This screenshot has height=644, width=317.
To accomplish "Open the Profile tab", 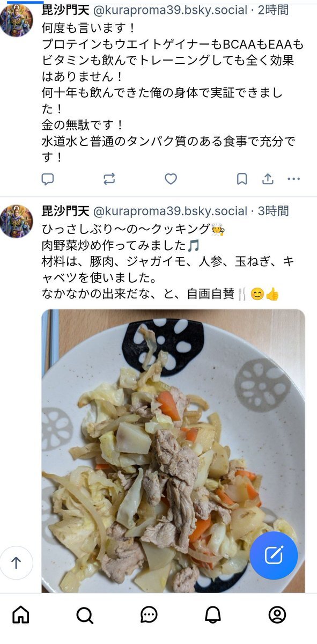I will point(277,614).
